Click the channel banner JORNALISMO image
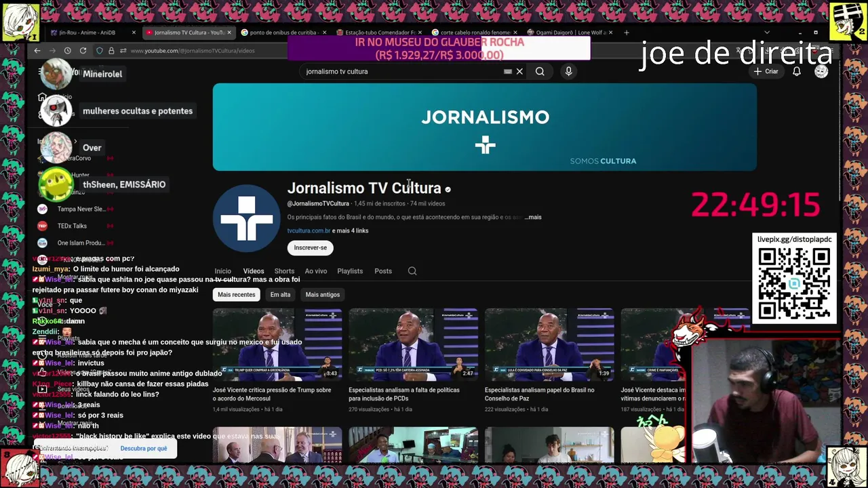 (x=485, y=127)
